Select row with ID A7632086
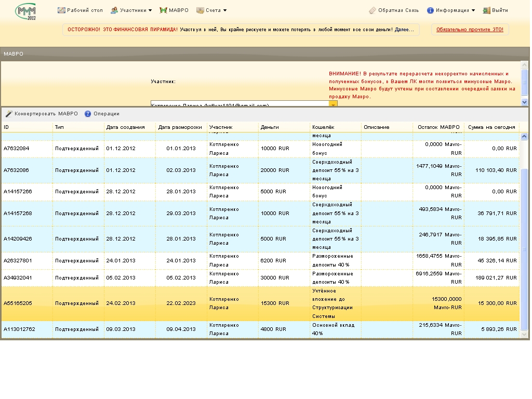 pyautogui.click(x=260, y=170)
